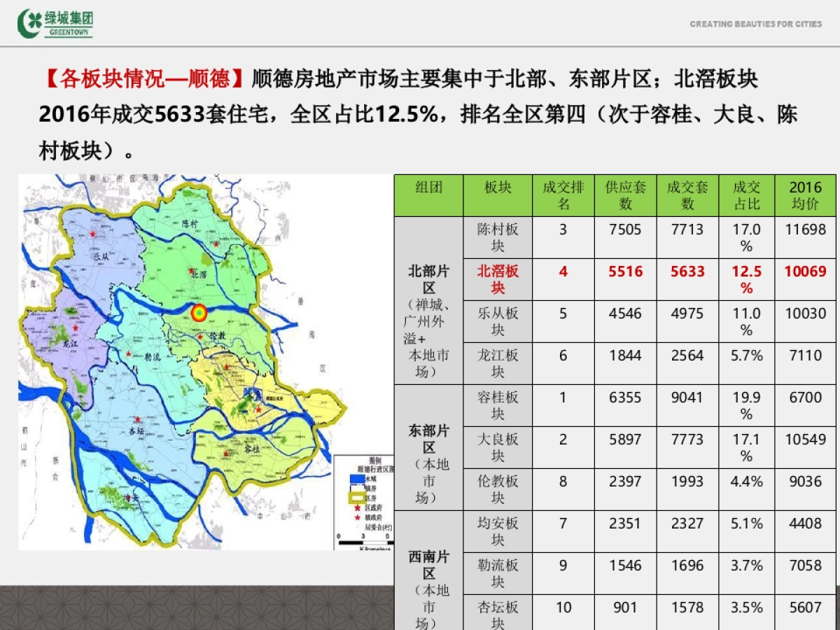Click the yellow 区界 boundary symbol in legend

pyautogui.click(x=357, y=497)
